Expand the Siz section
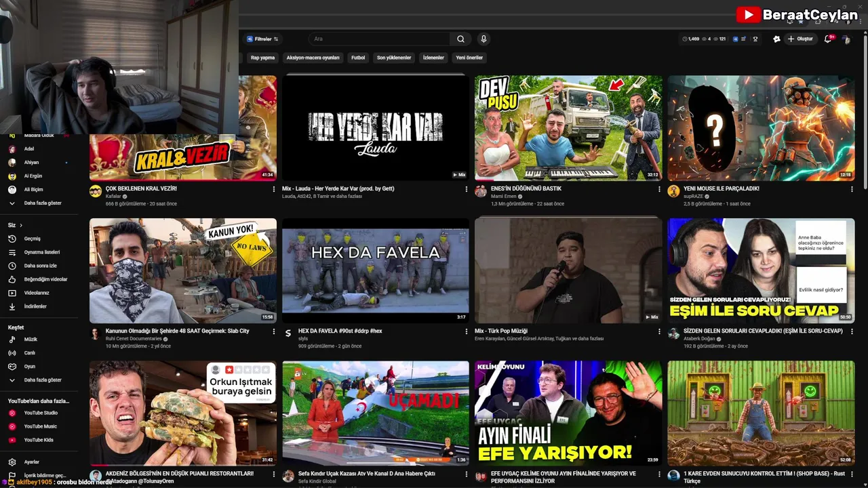This screenshot has width=868, height=488. (15, 225)
